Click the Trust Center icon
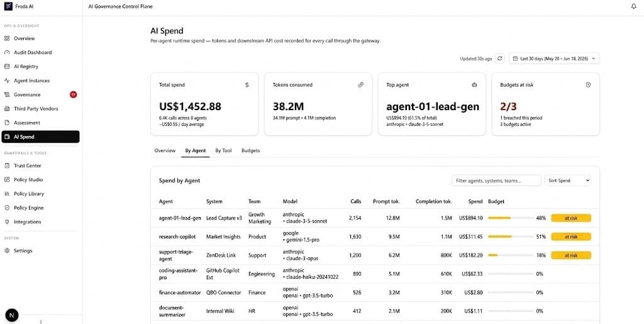644x324 pixels. pos(6,165)
